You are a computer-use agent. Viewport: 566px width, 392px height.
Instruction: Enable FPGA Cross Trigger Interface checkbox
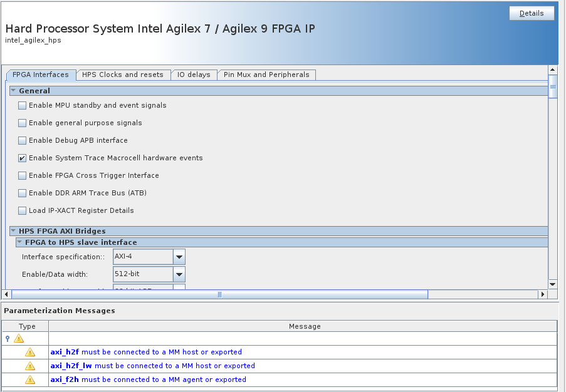coord(23,176)
